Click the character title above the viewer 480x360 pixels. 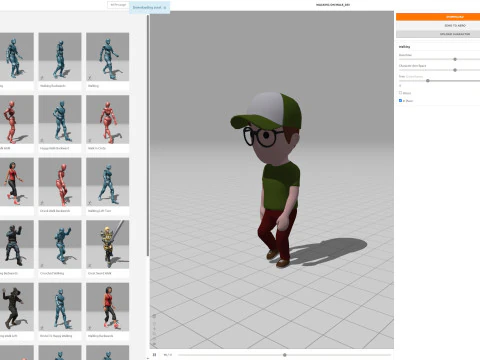333,5
